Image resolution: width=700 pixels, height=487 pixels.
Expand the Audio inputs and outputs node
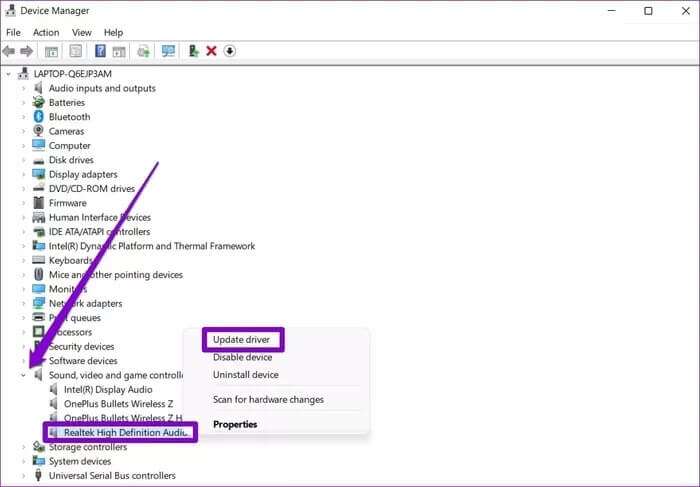coord(23,88)
